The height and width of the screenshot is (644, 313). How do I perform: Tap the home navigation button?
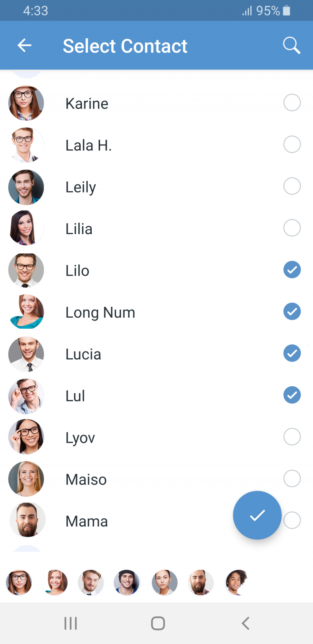(158, 623)
